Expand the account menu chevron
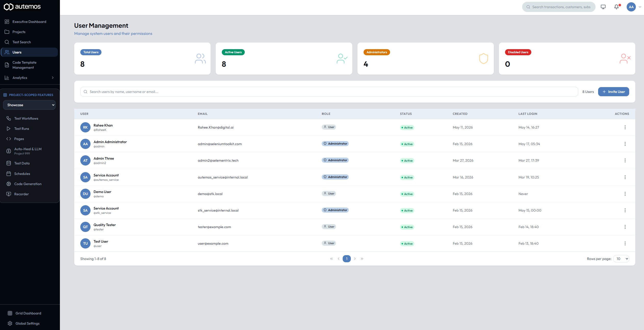Image resolution: width=644 pixels, height=330 pixels. tap(640, 7)
